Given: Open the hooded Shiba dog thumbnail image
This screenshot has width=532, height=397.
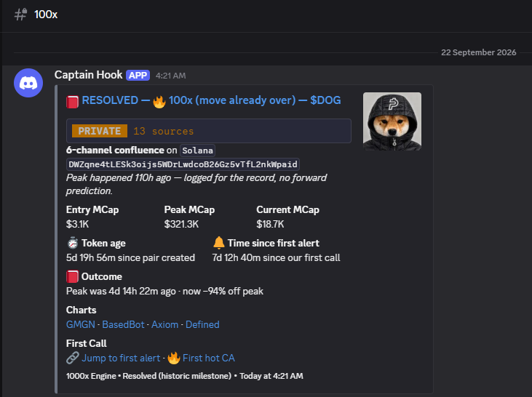Looking at the screenshot, I should [392, 121].
